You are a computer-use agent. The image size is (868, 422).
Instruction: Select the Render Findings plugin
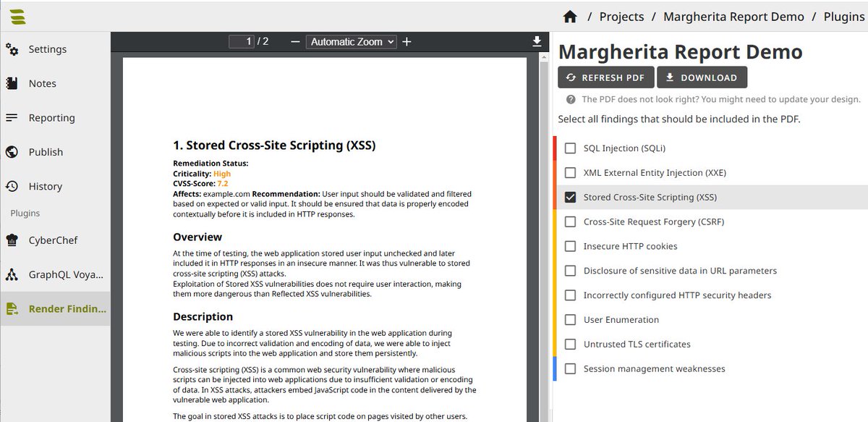(55, 309)
